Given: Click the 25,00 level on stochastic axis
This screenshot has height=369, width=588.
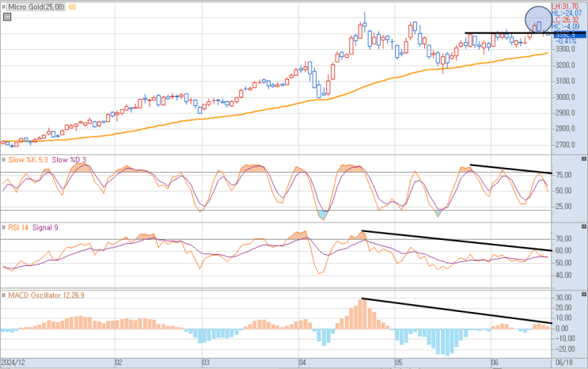Looking at the screenshot, I should tap(563, 206).
